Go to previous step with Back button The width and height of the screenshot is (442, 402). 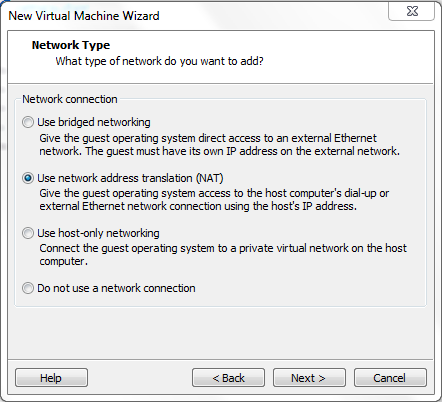(x=228, y=378)
